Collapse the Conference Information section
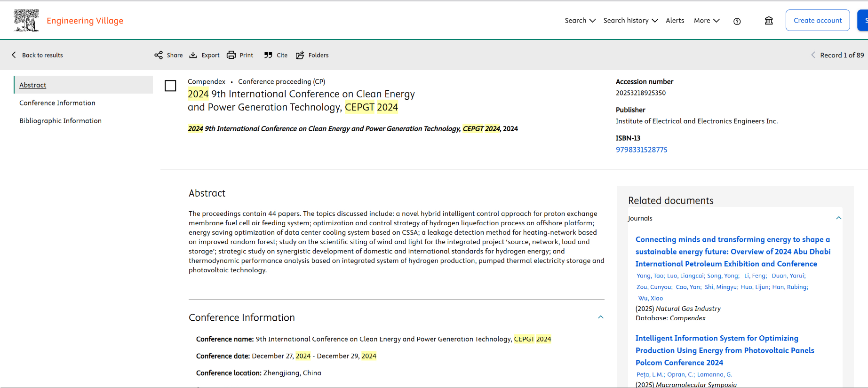This screenshot has width=868, height=388. pyautogui.click(x=601, y=317)
